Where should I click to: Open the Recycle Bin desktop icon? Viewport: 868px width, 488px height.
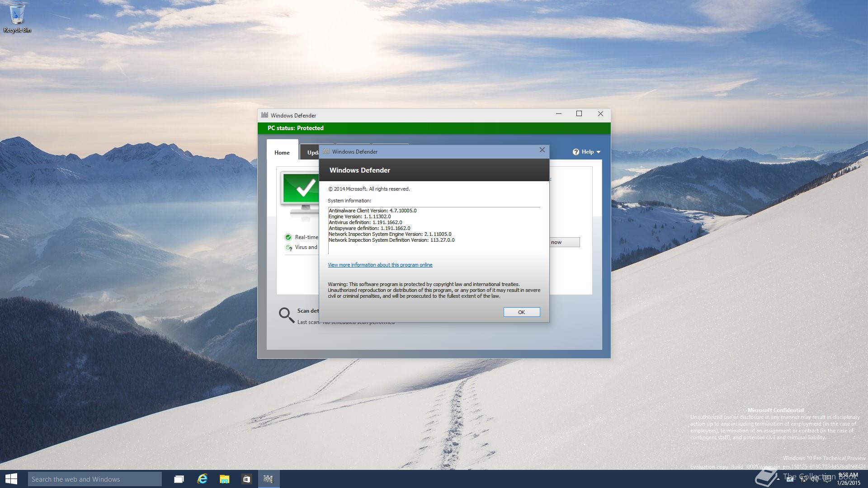[x=17, y=18]
